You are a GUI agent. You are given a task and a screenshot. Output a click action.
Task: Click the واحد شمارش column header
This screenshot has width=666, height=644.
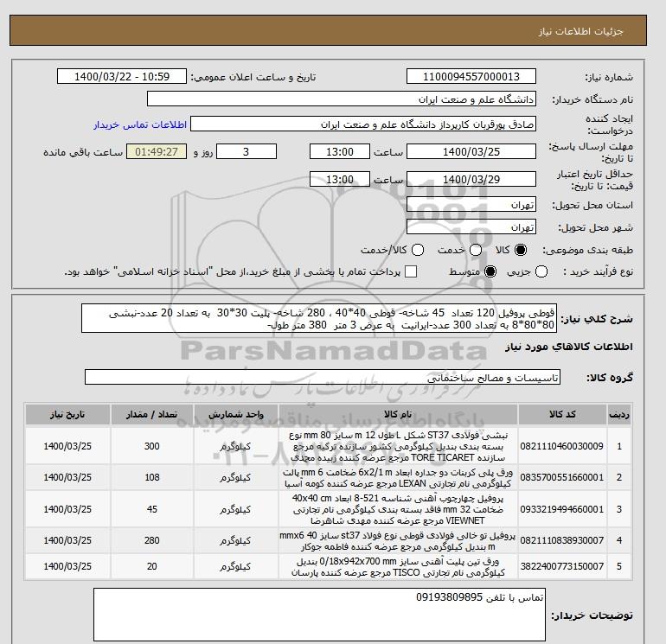point(236,414)
